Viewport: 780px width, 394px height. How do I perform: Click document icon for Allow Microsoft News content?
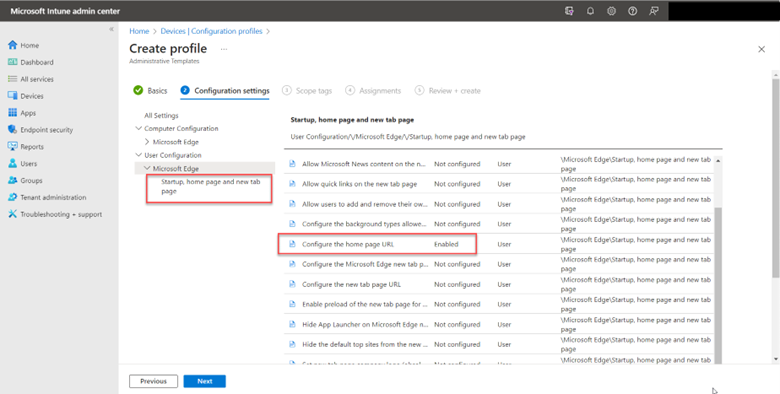pyautogui.click(x=292, y=164)
